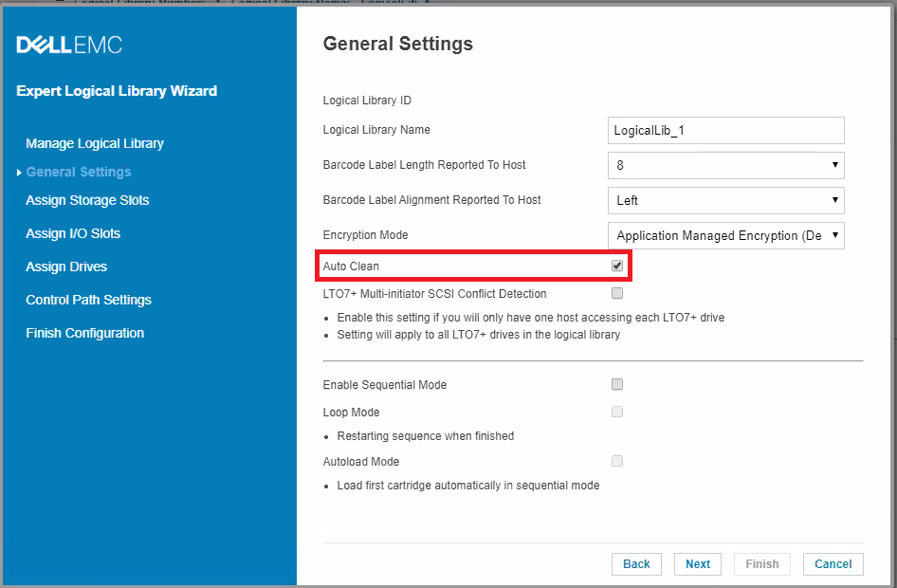
Task: Click the Logical Library ID label
Action: click(367, 101)
